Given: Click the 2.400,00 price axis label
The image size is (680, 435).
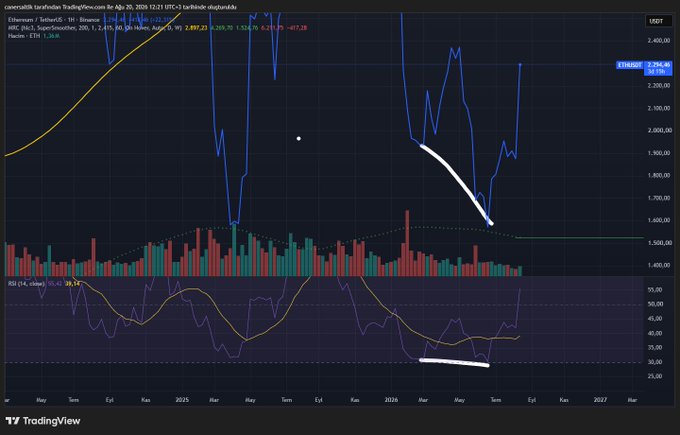Looking at the screenshot, I should point(659,41).
